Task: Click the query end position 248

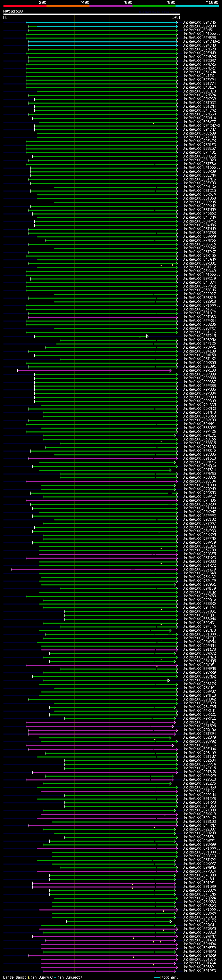Action: coord(175,17)
